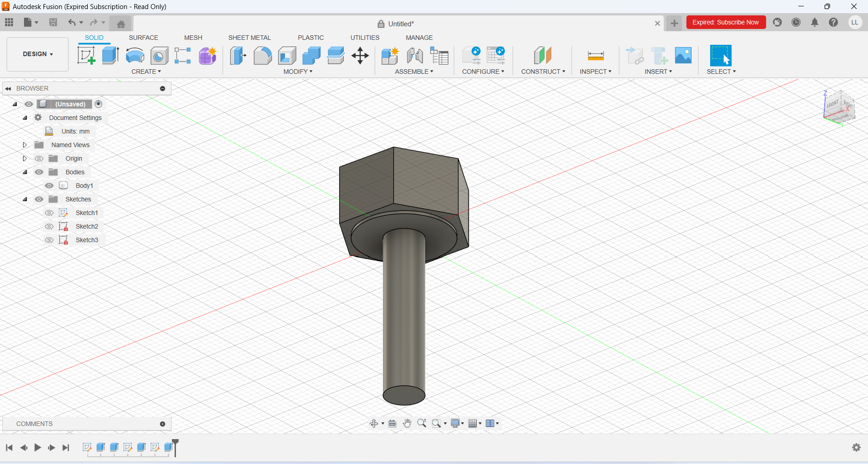Click the Look At tool
868x464 pixels.
(x=393, y=423)
